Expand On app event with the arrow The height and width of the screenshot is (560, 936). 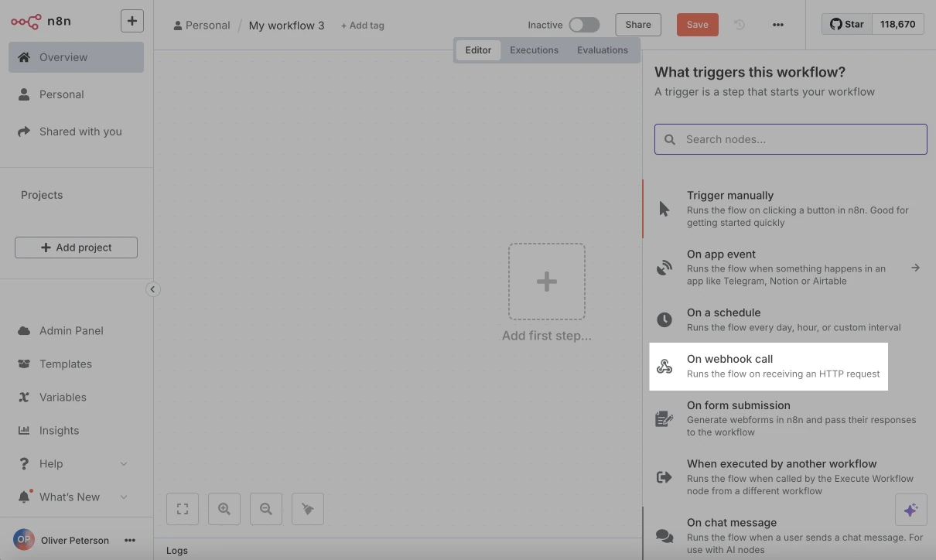click(915, 268)
